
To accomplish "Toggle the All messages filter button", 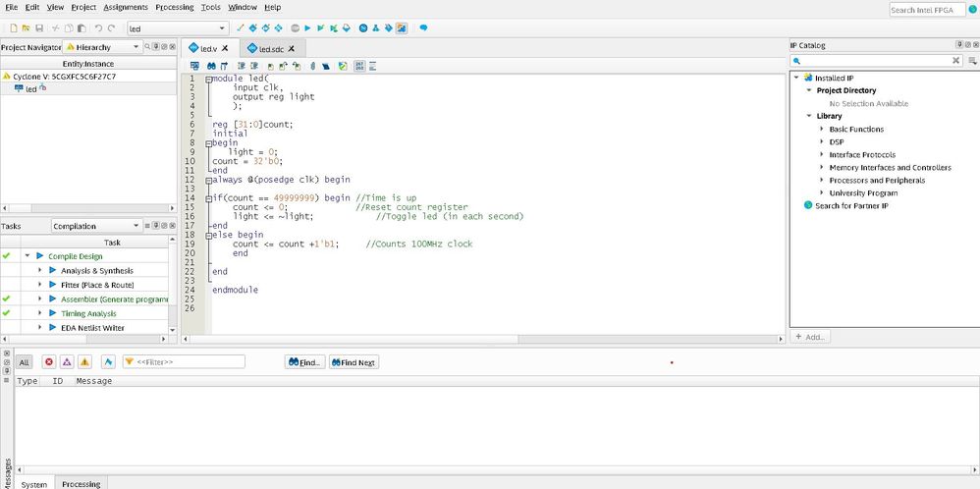I will tap(25, 362).
